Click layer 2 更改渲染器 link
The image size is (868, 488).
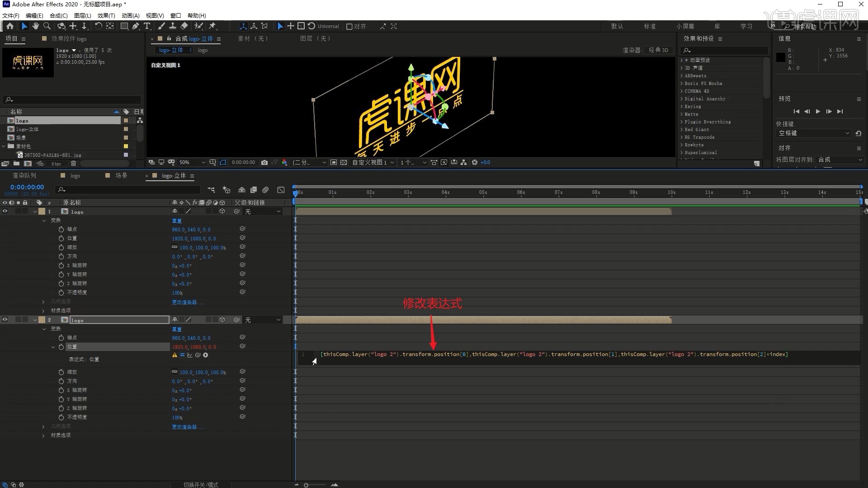coord(188,427)
